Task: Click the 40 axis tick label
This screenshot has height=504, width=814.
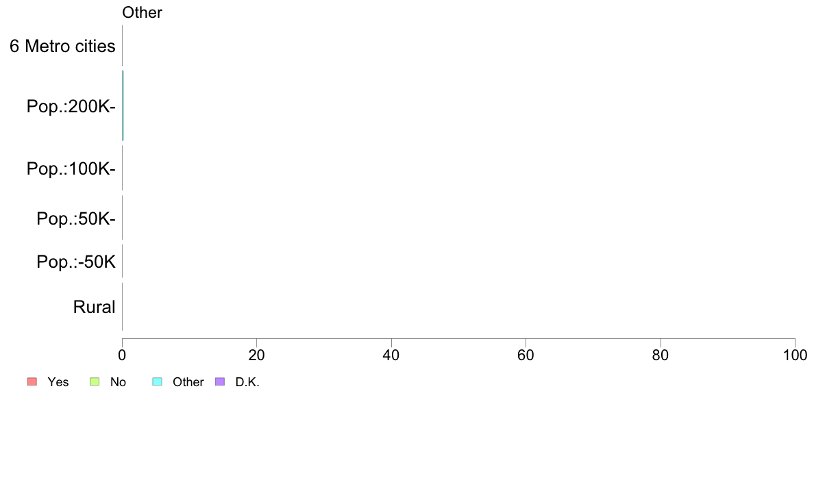Action: tap(391, 355)
